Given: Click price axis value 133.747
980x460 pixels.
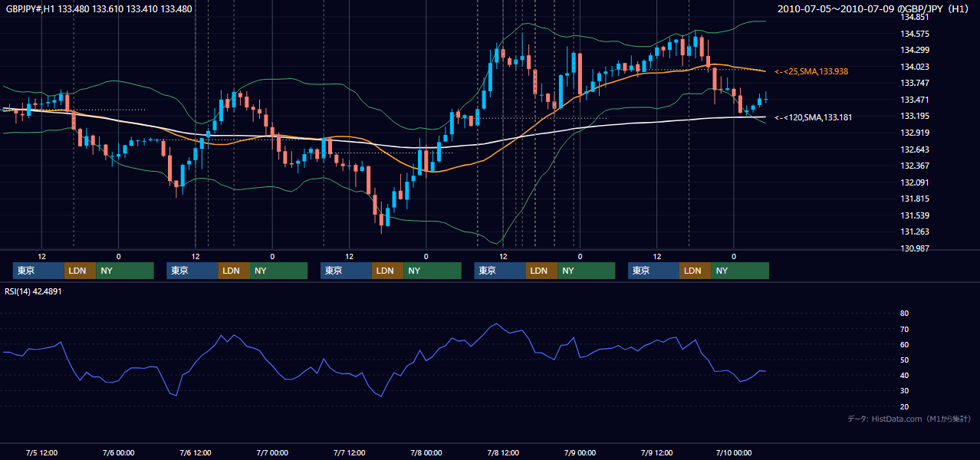Looking at the screenshot, I should click(x=915, y=83).
